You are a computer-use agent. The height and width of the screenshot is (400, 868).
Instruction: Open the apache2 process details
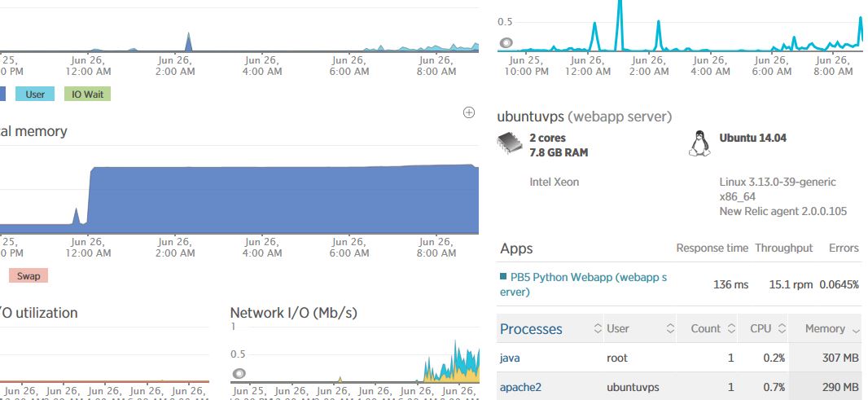pos(520,387)
